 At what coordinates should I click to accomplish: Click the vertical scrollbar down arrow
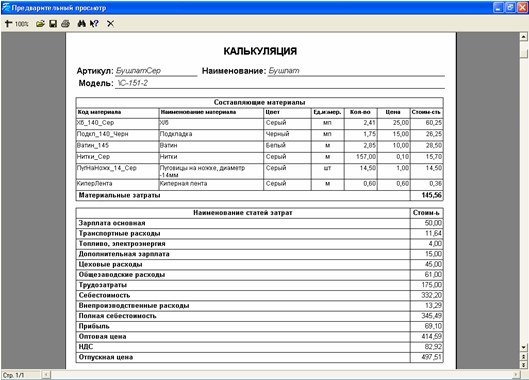523,347
